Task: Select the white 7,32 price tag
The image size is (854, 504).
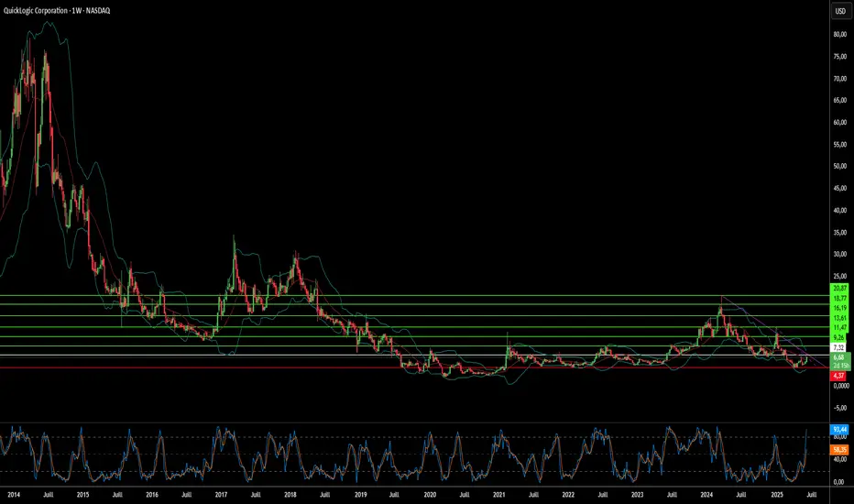Action: coord(838,347)
